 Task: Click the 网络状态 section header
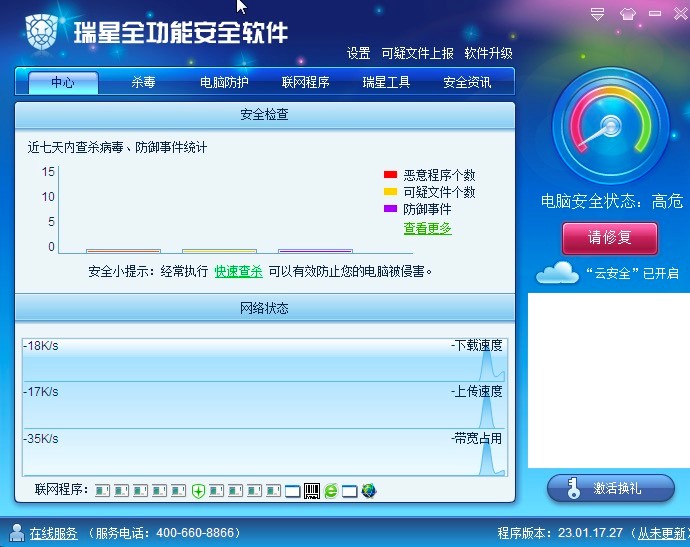click(265, 308)
